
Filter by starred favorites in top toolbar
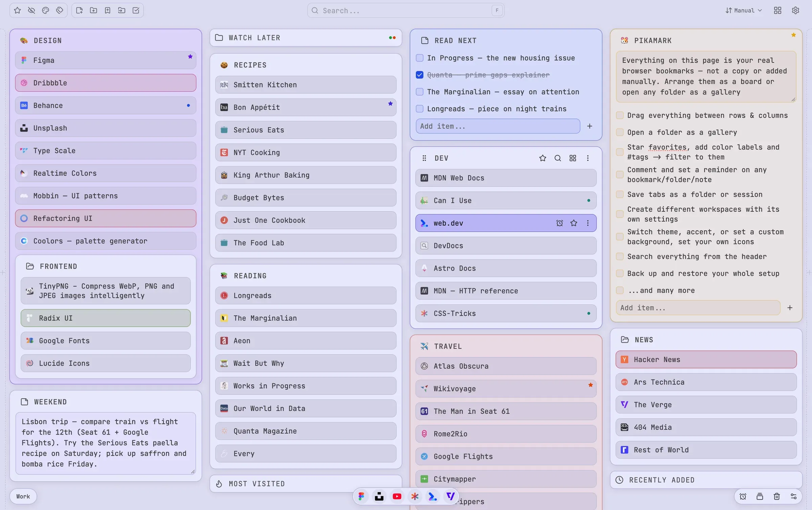18,10
